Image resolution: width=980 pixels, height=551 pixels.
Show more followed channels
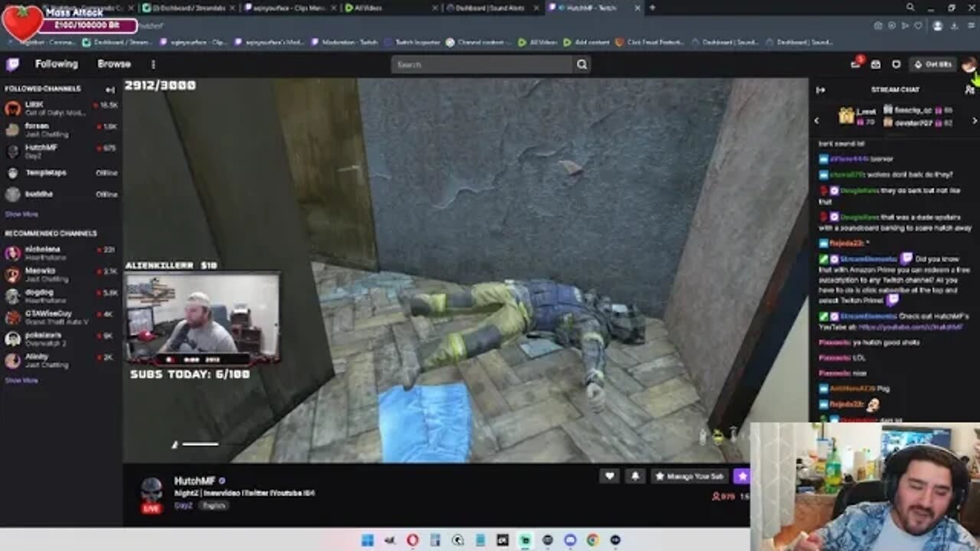click(x=21, y=214)
